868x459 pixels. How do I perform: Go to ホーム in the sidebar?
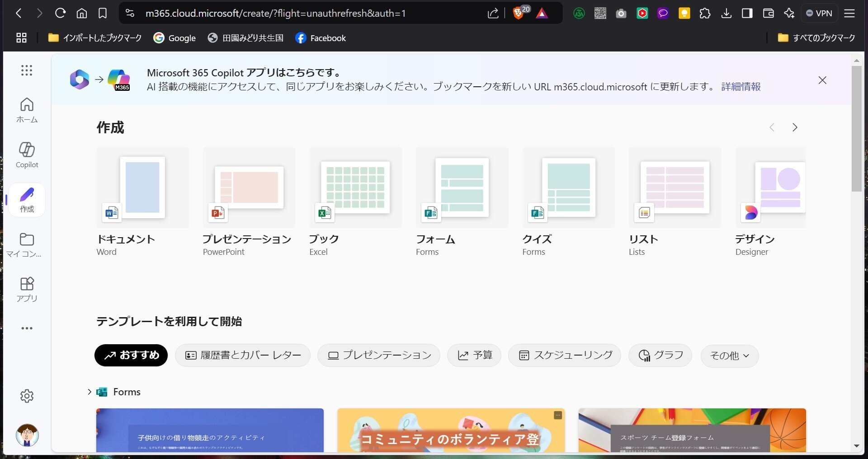click(x=27, y=110)
